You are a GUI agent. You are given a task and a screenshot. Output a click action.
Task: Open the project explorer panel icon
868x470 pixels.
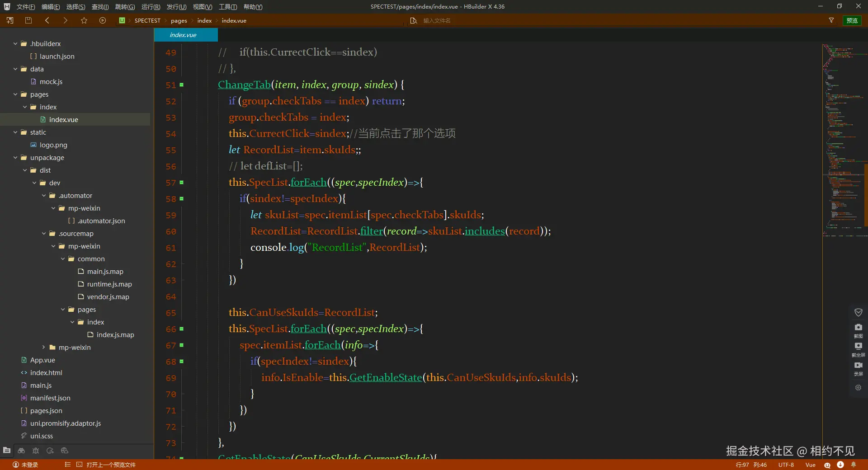tap(7, 450)
